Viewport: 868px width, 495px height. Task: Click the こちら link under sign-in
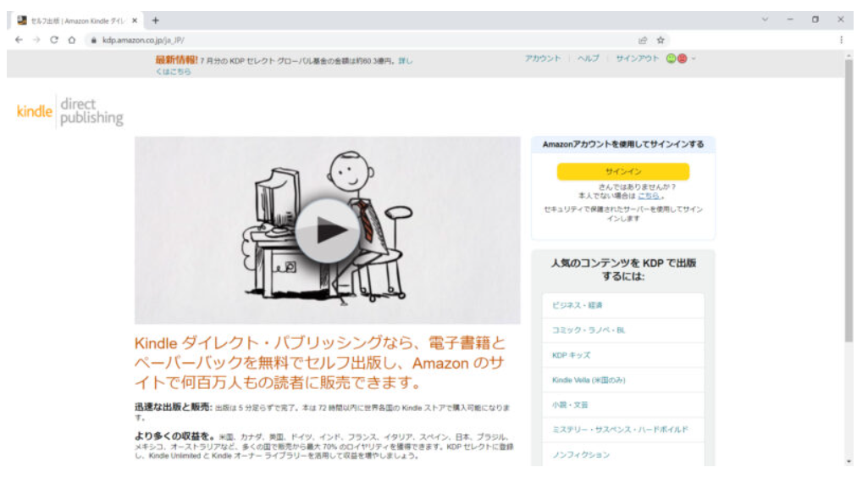[x=648, y=196]
